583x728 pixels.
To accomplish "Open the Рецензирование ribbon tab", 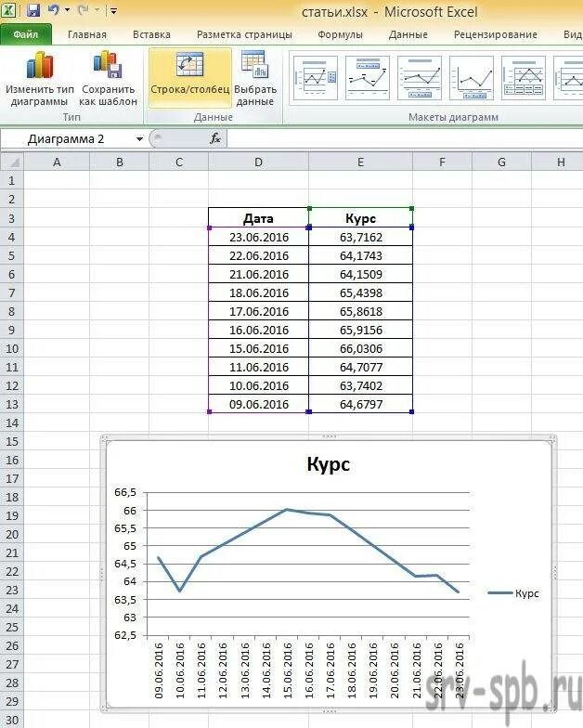I will pos(496,35).
